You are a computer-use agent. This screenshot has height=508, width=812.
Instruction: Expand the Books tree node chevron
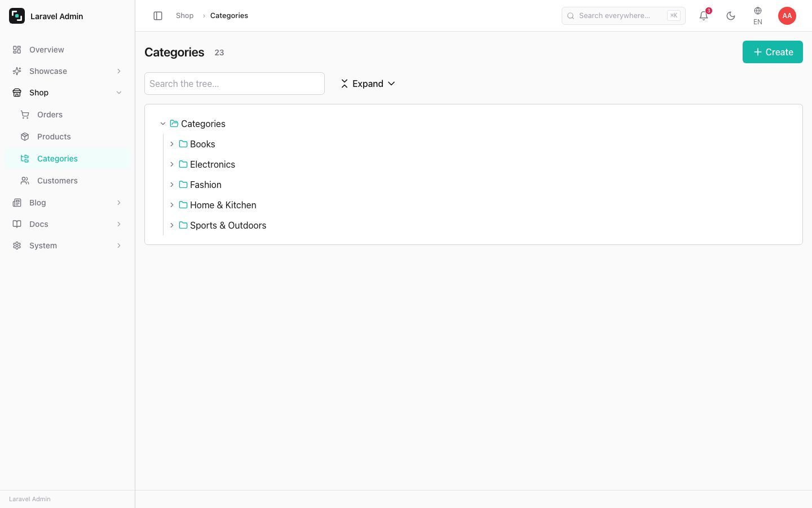click(172, 144)
